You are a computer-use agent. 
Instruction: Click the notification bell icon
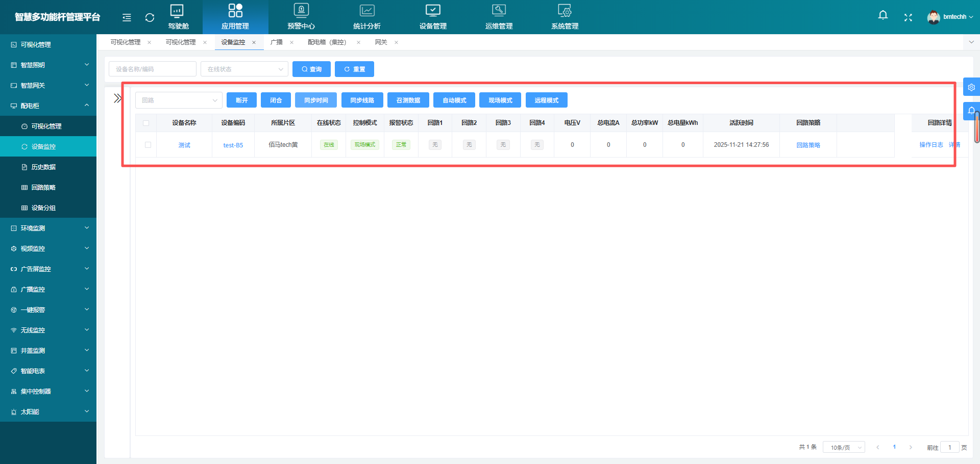click(x=883, y=15)
